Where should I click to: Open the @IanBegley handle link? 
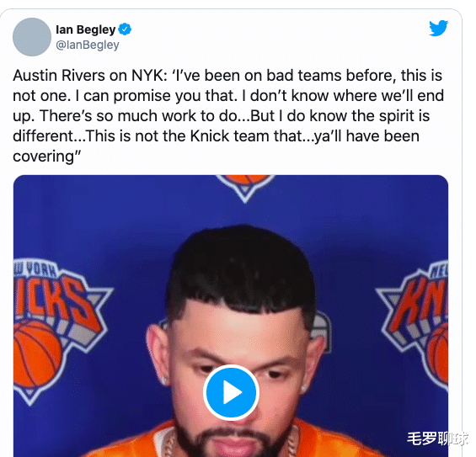88,45
